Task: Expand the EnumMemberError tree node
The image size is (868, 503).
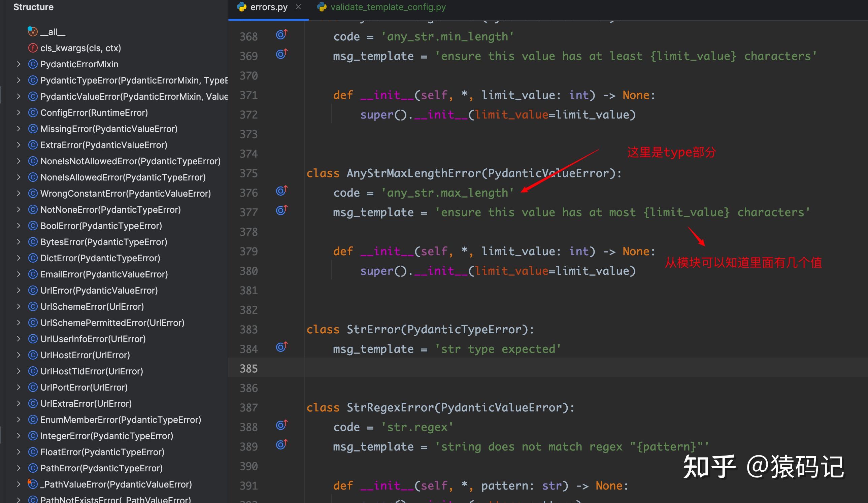Action: (18, 419)
